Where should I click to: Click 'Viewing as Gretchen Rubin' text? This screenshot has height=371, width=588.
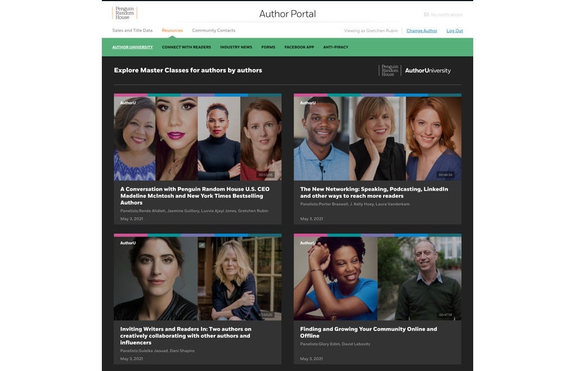371,31
